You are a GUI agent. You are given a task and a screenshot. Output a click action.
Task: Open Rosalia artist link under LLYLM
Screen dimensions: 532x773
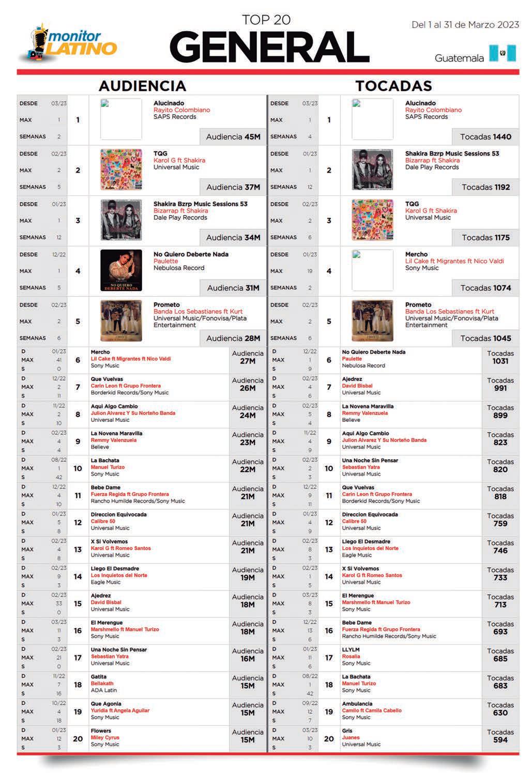pyautogui.click(x=351, y=656)
